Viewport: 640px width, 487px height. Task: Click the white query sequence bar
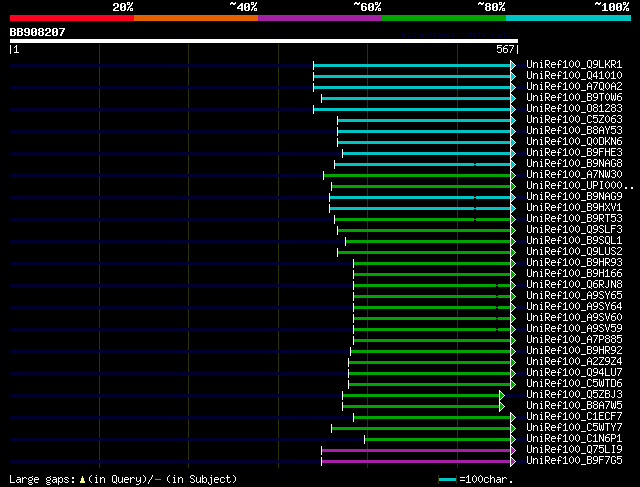click(x=264, y=41)
